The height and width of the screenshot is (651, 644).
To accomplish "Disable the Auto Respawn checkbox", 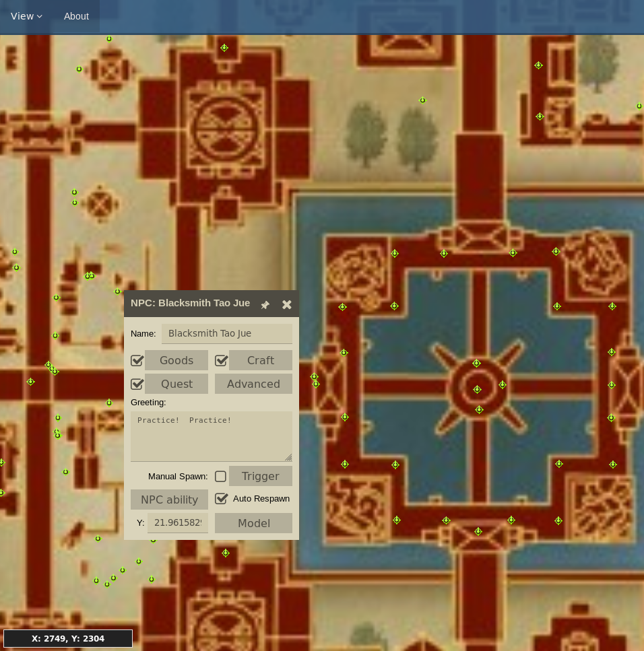I will pos(221,499).
